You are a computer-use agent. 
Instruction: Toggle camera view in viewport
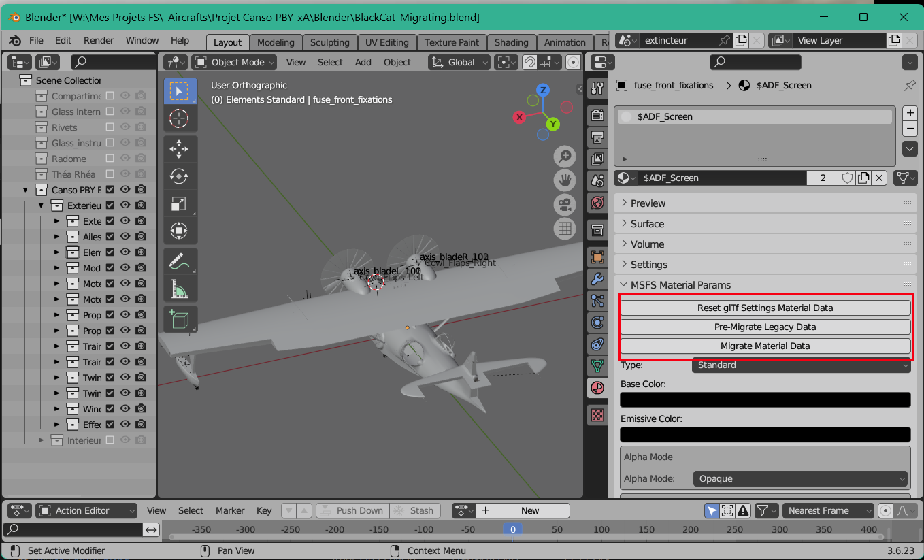[x=565, y=204]
